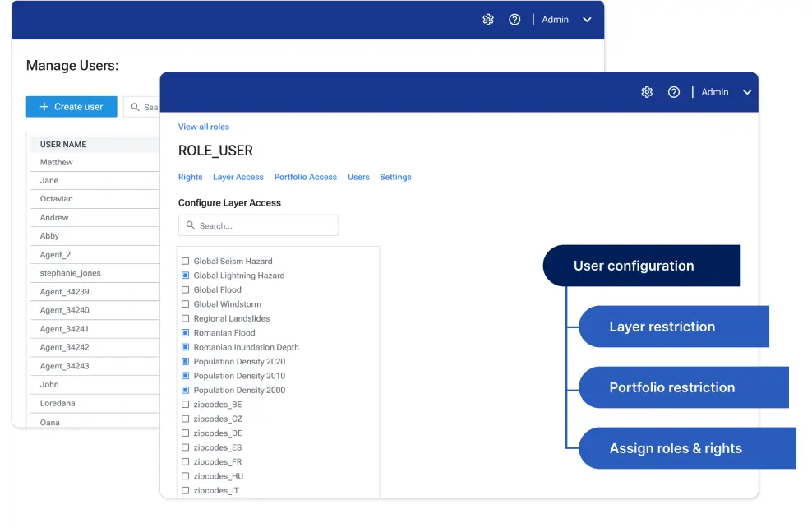Click the layer Search input field
The width and height of the screenshot is (812, 528).
258,225
